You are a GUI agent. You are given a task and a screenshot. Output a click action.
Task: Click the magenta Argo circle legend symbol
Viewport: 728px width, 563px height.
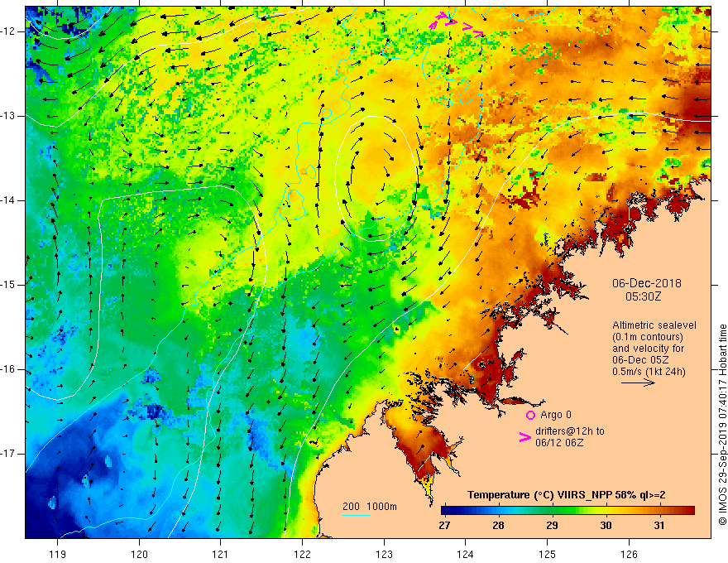pos(530,415)
